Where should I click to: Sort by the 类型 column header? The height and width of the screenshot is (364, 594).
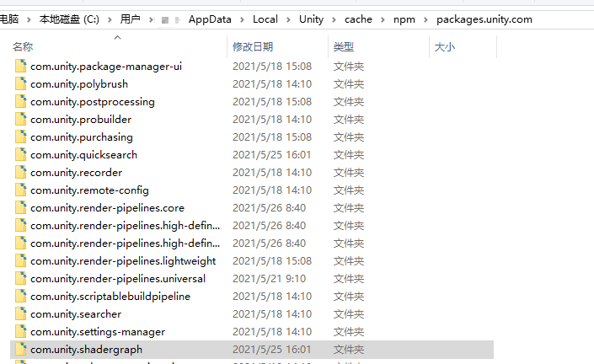(344, 47)
